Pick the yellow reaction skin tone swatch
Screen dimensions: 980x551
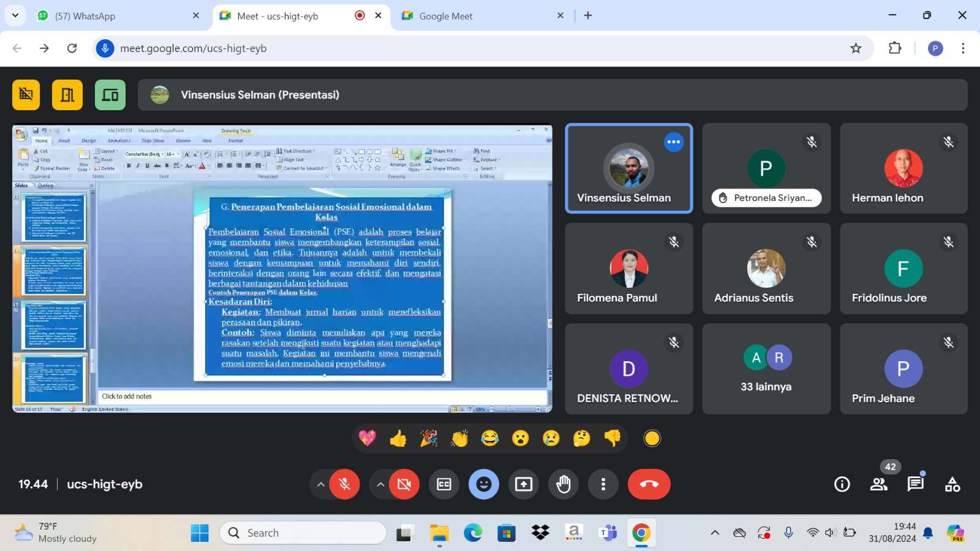652,438
